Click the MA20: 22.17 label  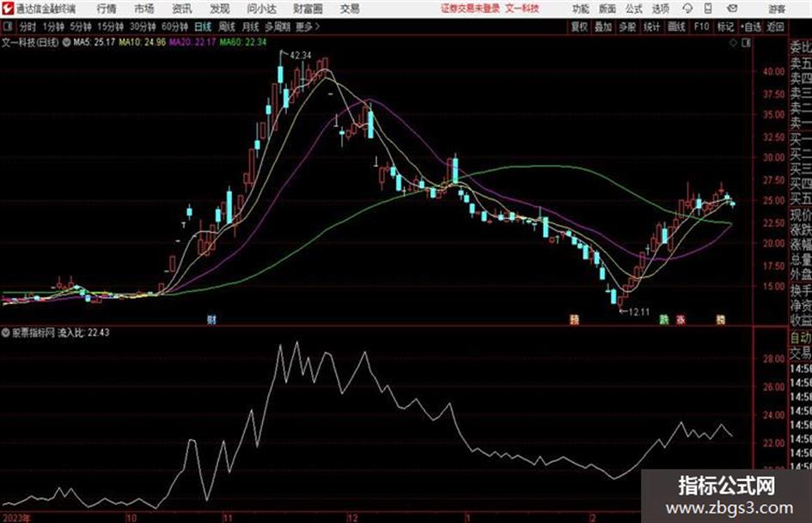(x=192, y=42)
